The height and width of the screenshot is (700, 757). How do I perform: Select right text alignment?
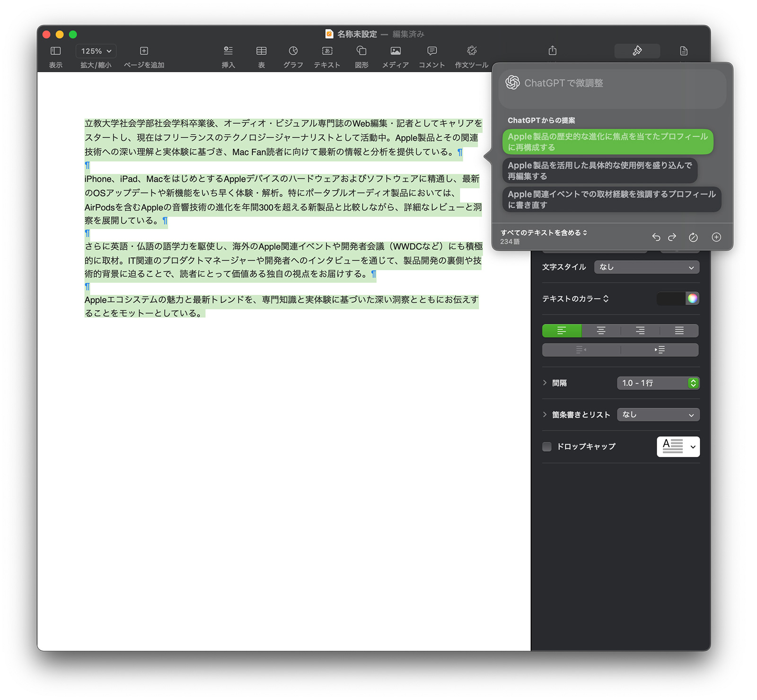pos(640,331)
